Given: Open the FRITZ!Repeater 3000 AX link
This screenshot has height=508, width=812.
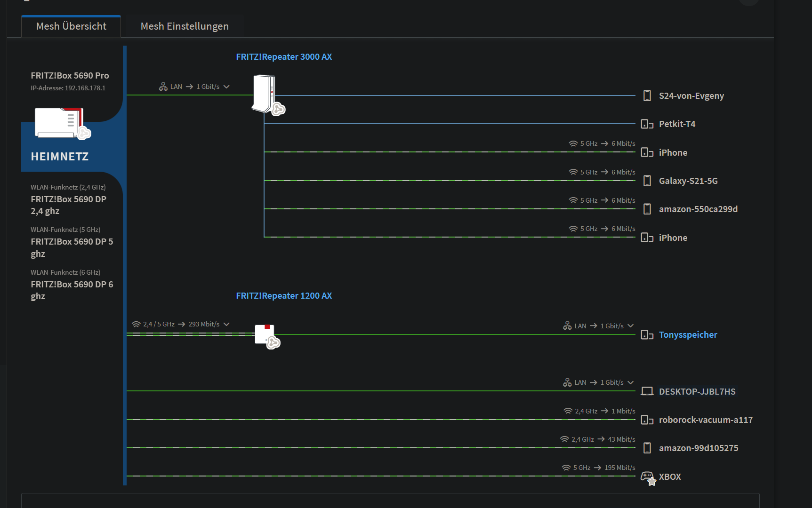Looking at the screenshot, I should click(x=284, y=57).
